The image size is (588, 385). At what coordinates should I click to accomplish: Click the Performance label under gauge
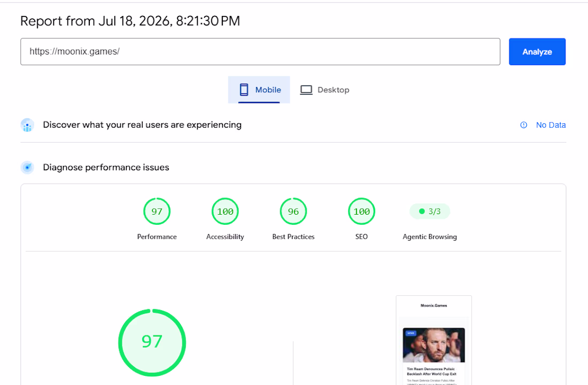157,237
